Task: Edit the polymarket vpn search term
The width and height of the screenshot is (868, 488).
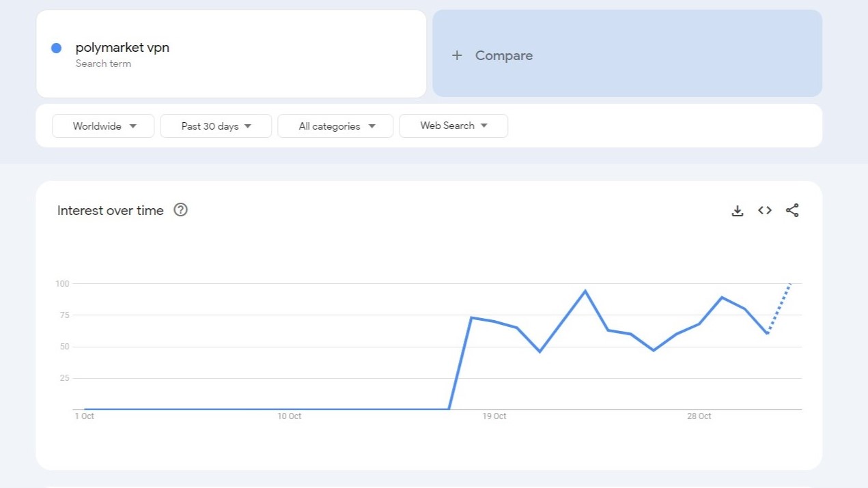Action: pos(122,48)
